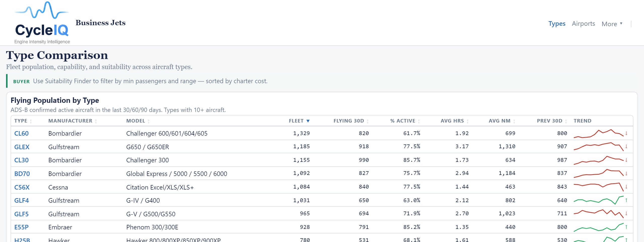Open the More dropdown menu
The height and width of the screenshot is (242, 644).
click(612, 24)
